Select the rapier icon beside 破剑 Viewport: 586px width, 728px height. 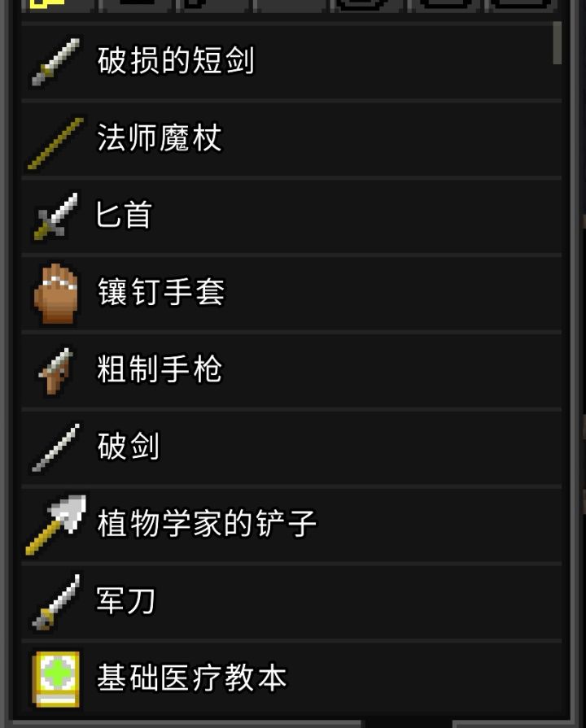pyautogui.click(x=56, y=447)
